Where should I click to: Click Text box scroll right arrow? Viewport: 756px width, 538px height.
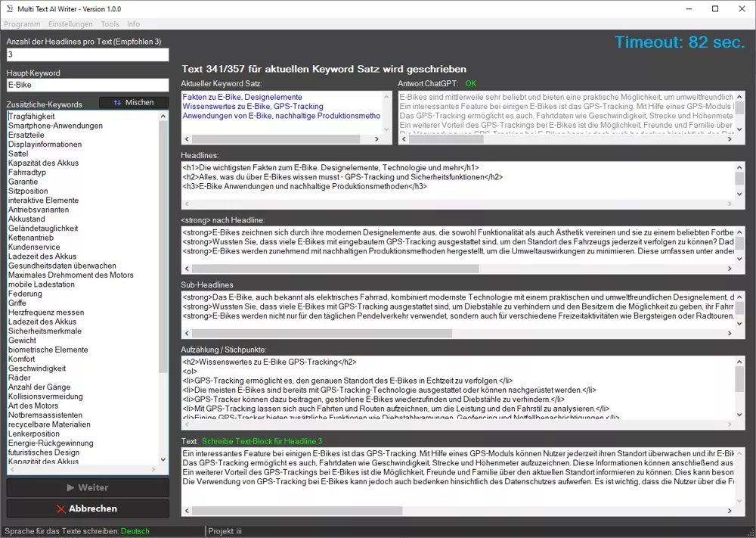730,511
